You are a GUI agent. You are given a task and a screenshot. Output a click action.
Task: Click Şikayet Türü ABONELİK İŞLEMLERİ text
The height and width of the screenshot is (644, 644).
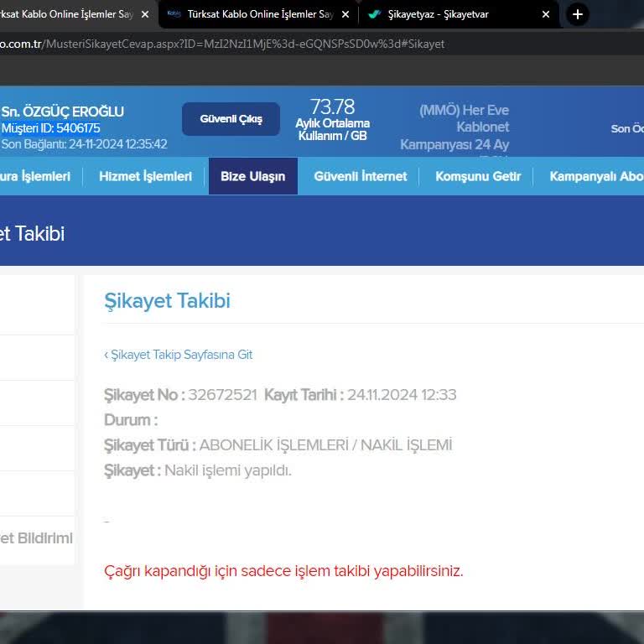tap(278, 445)
